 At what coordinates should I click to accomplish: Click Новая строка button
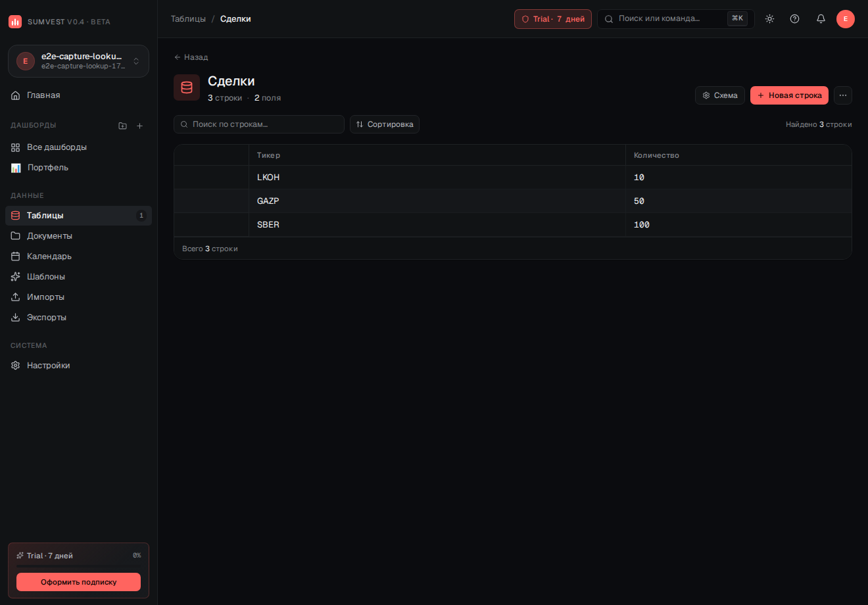tap(789, 95)
